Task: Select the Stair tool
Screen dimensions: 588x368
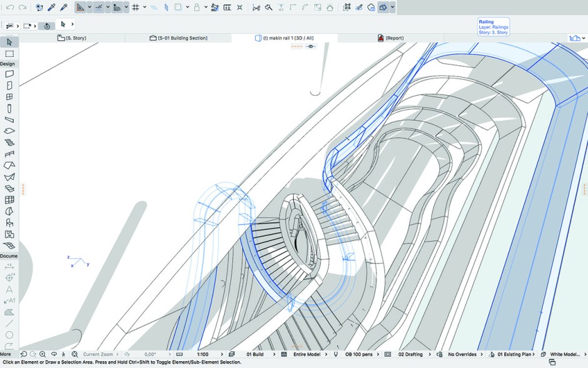Action: (x=9, y=142)
